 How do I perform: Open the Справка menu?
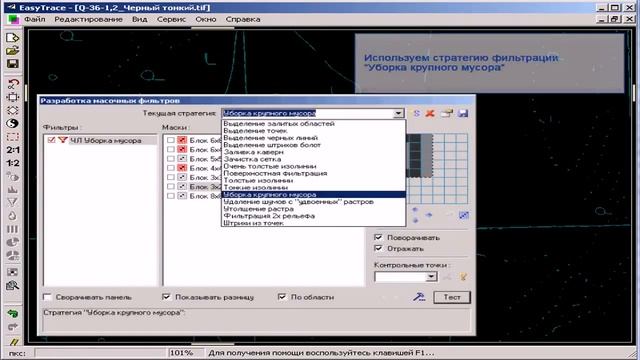tap(243, 19)
